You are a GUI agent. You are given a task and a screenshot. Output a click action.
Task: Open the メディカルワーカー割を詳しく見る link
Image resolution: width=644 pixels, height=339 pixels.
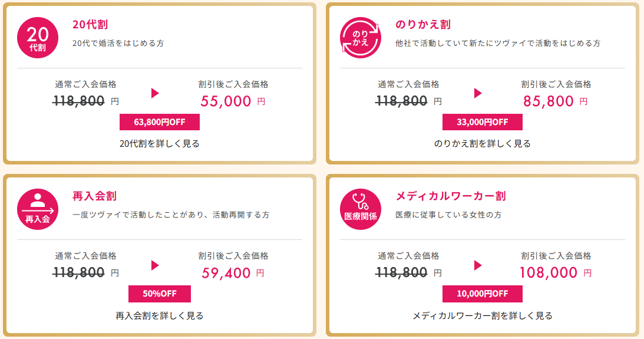482,315
